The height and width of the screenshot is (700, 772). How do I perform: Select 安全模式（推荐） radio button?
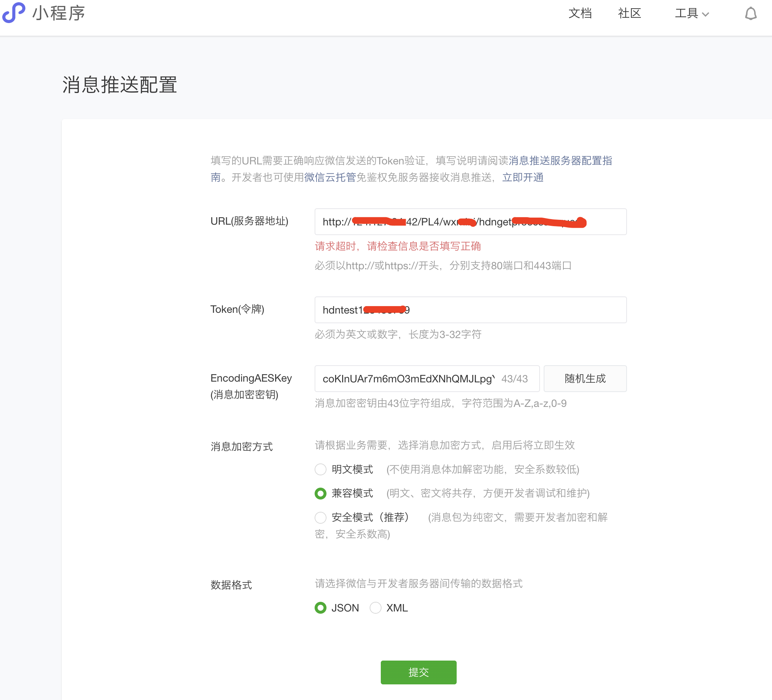coord(321,517)
